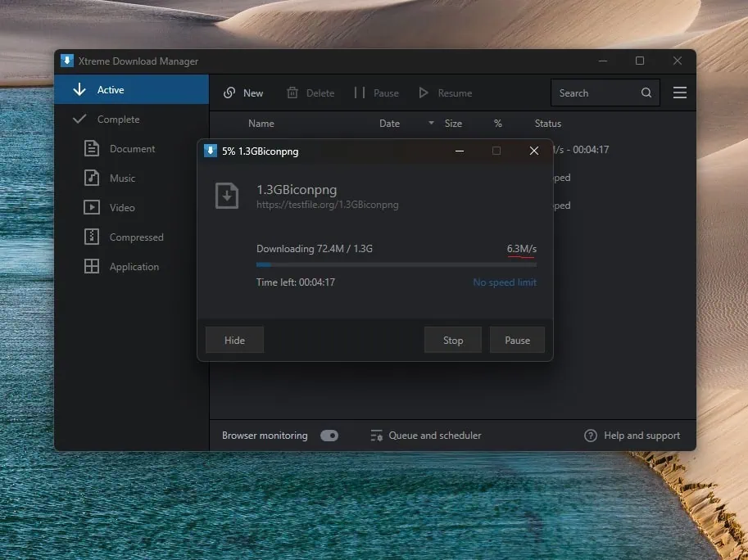The height and width of the screenshot is (560, 748).
Task: Click the search magnifier icon
Action: click(646, 93)
